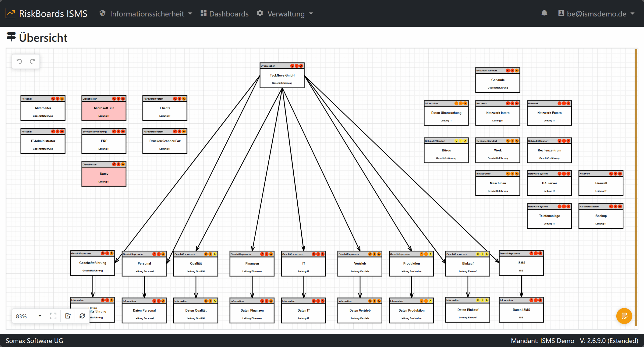Select the Qualität process node
644x347 pixels.
tap(196, 264)
